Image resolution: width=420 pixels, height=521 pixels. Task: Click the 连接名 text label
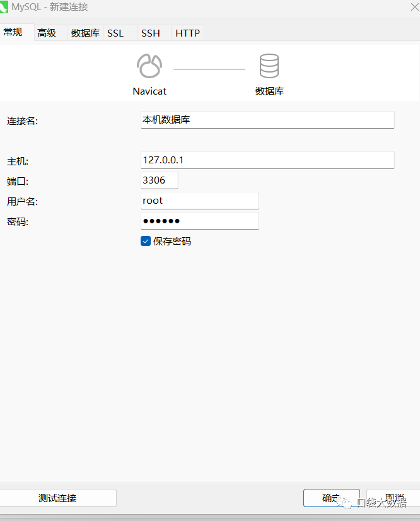pos(22,121)
